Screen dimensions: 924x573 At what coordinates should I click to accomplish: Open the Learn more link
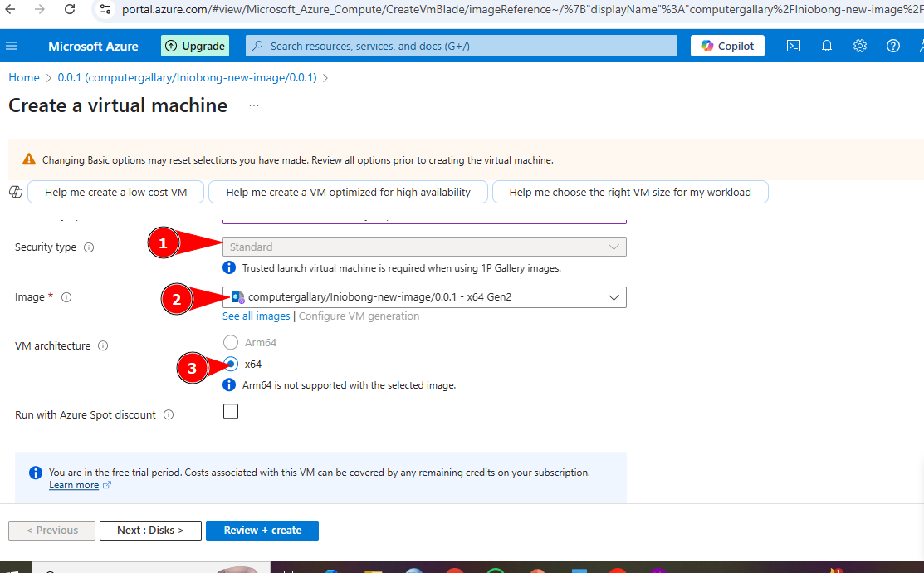tap(74, 485)
